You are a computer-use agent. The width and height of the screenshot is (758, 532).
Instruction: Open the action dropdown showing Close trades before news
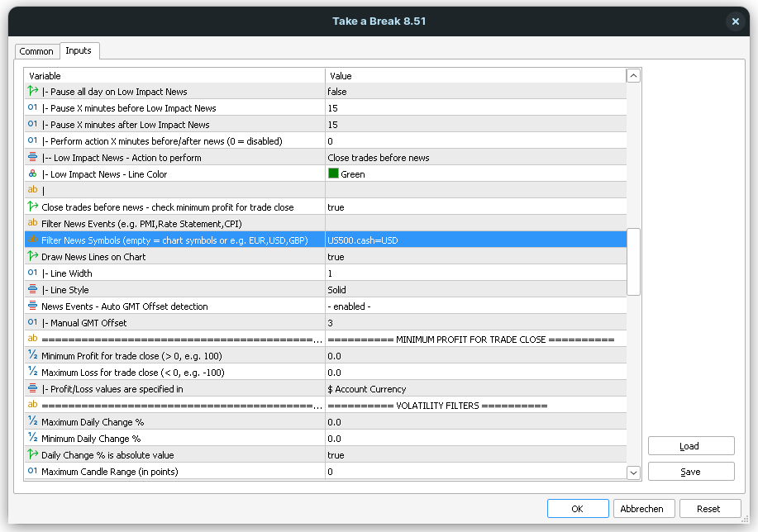[x=475, y=158]
